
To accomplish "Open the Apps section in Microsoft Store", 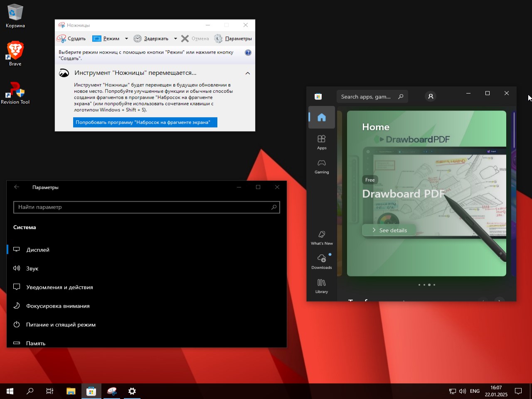I will [x=322, y=142].
